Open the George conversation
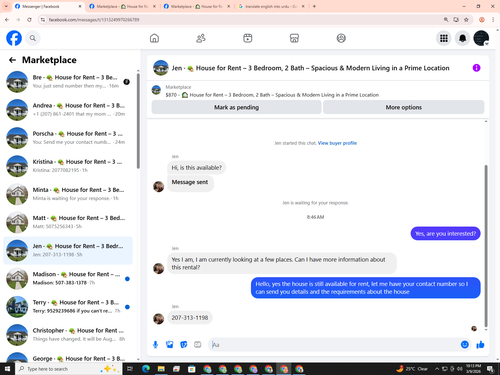This screenshot has width=500, height=375. pyautogui.click(x=68, y=356)
